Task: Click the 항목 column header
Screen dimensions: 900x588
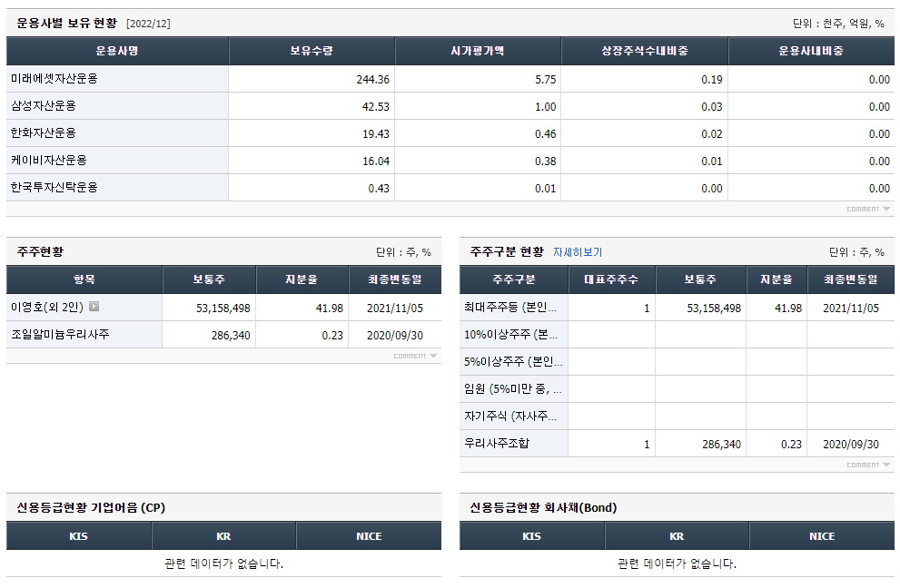Action: coord(84,279)
